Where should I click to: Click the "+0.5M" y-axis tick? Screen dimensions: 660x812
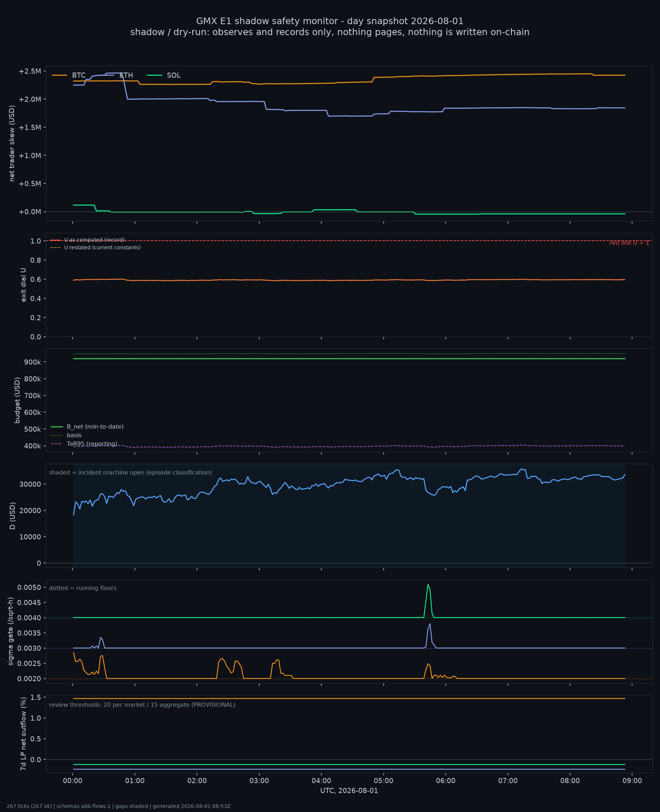point(30,184)
